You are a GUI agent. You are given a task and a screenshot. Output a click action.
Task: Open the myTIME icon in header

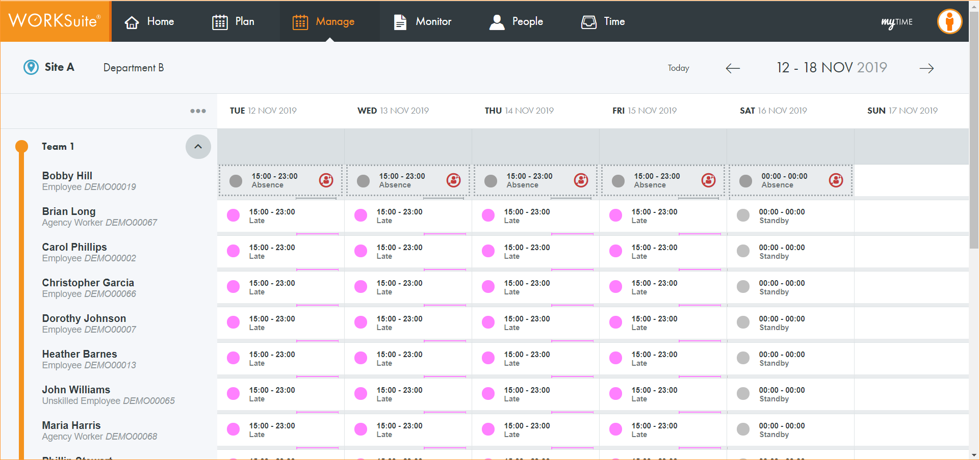coord(896,22)
